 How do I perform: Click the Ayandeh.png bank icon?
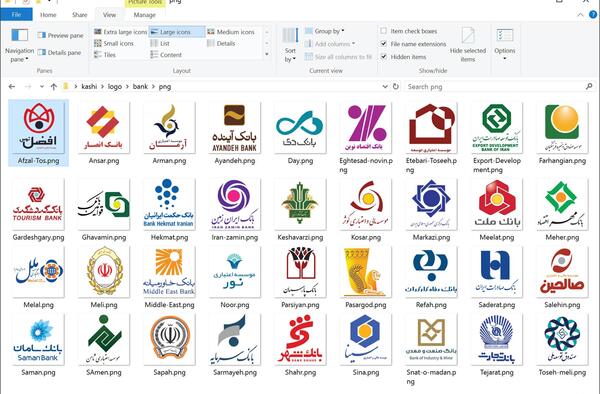[x=235, y=127]
